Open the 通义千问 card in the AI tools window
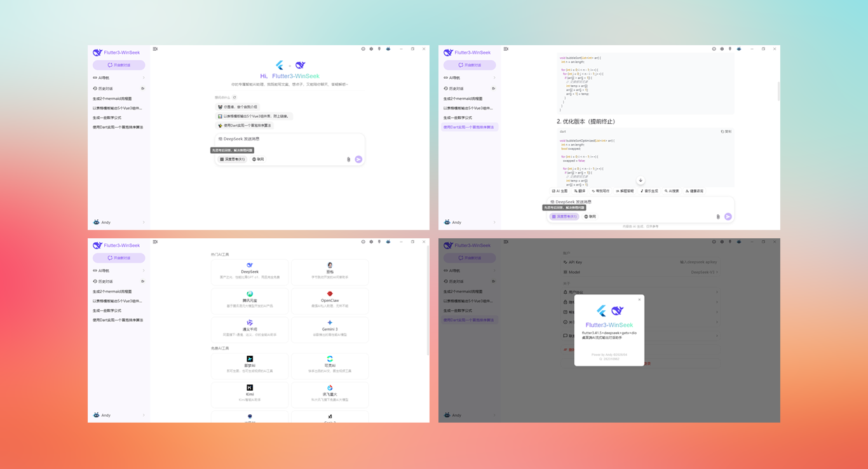Viewport: 868px width, 469px height. pyautogui.click(x=250, y=330)
